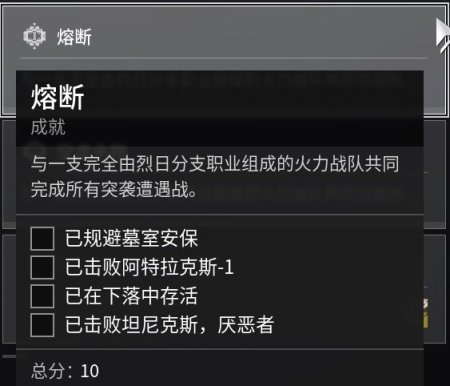Click the 已击败阿特拉克斯-1 objective label
This screenshot has height=386, width=450.
(149, 267)
